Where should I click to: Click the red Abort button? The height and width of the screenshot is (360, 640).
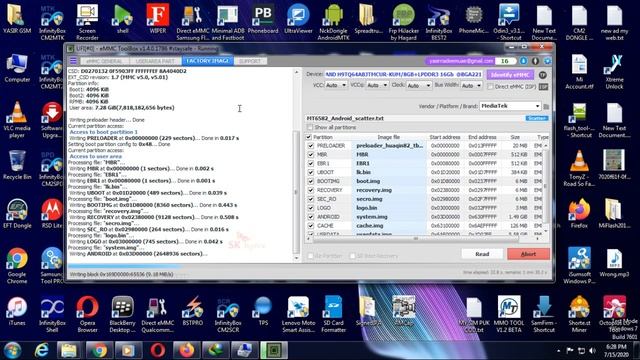tap(528, 254)
